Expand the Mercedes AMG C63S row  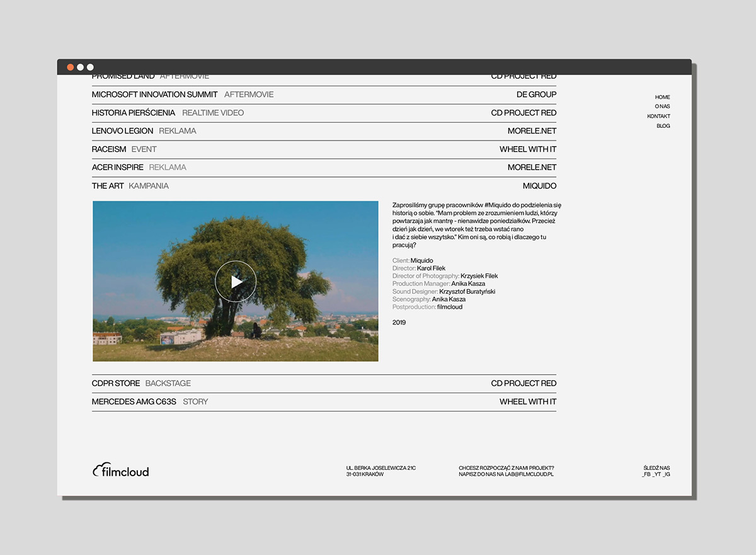(x=324, y=401)
